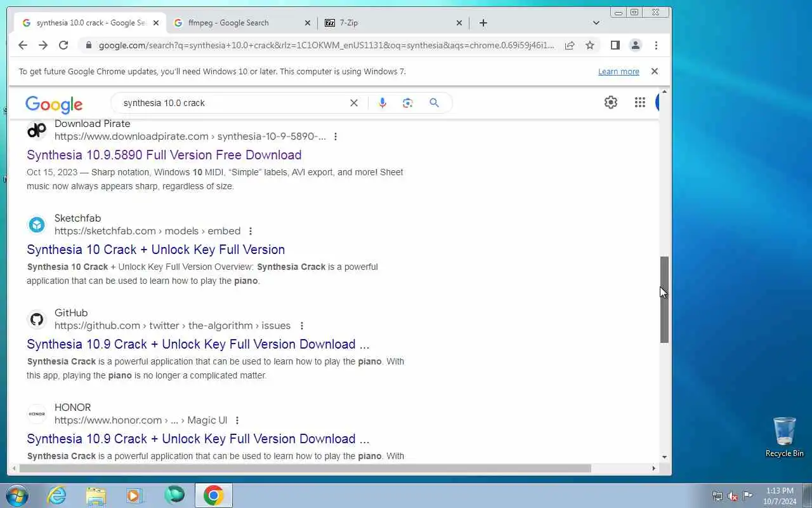
Task: Open a new Chrome tab
Action: click(x=483, y=23)
